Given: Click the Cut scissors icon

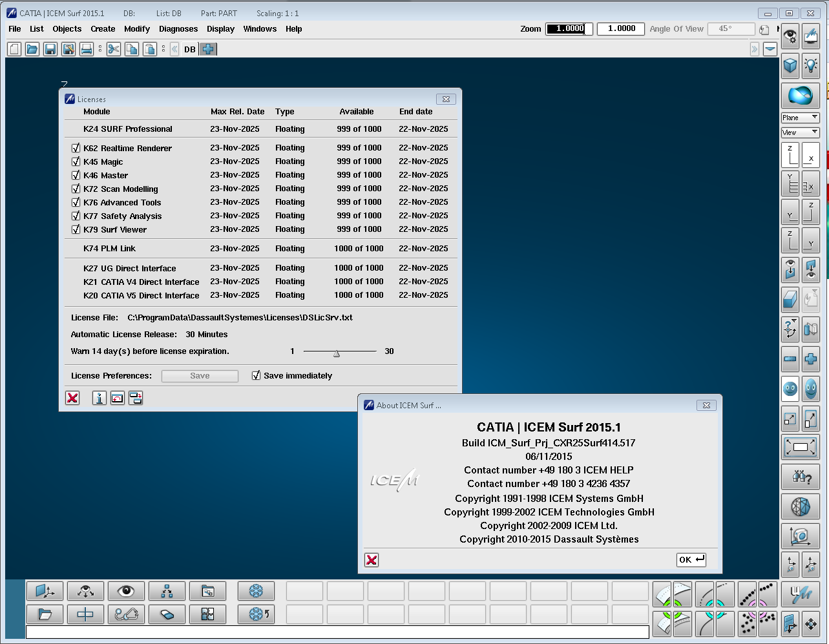Looking at the screenshot, I should [x=114, y=49].
